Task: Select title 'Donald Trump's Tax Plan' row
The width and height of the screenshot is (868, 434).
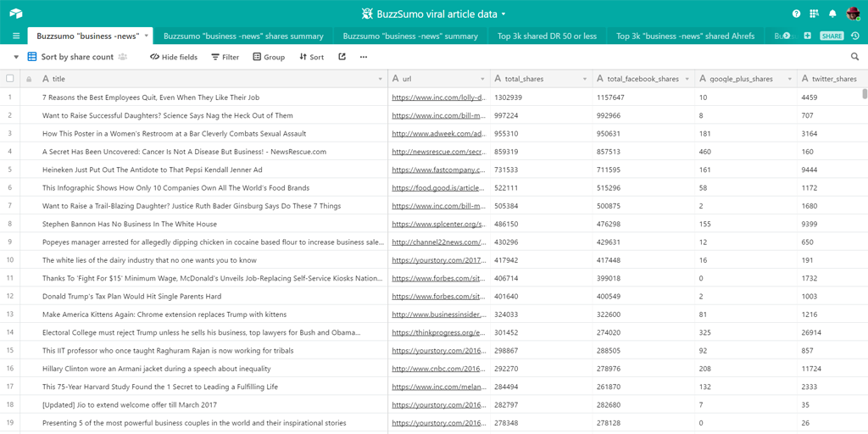Action: pos(131,296)
